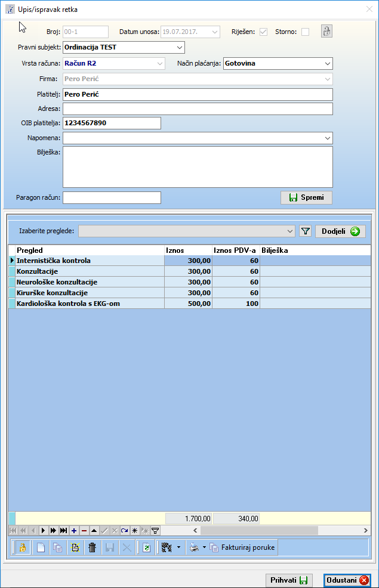Toggle the Storno checkbox
Image resolution: width=379 pixels, height=588 pixels.
pos(306,32)
